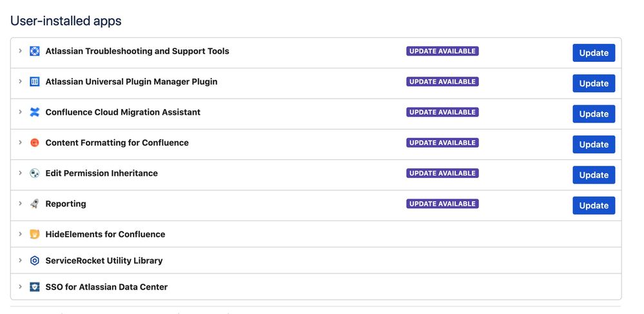644x314 pixels.
Task: Click the Content Formatting for Confluence icon
Action: pyautogui.click(x=35, y=143)
